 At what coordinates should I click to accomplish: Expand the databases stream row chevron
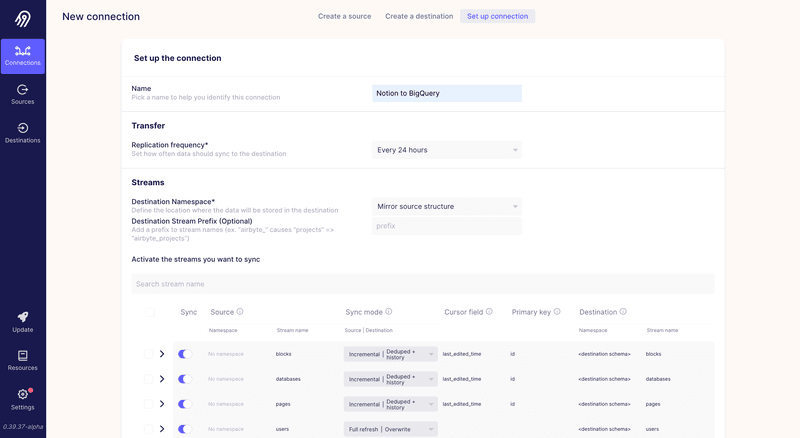pos(162,379)
